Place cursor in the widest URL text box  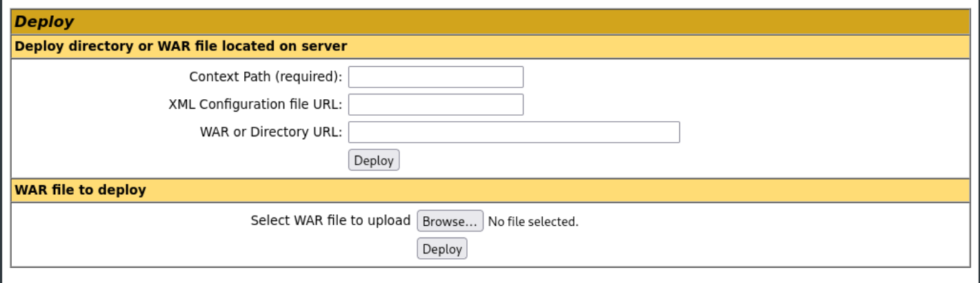tap(514, 132)
